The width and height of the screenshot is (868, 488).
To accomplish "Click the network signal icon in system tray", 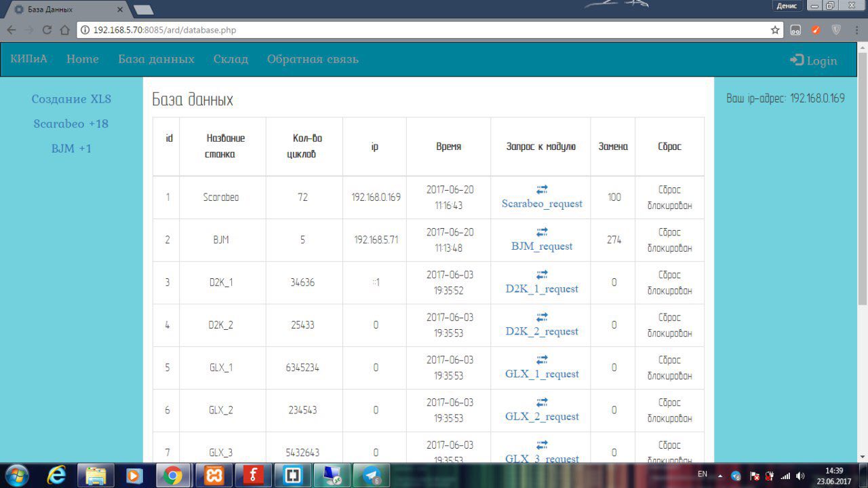I will coord(785,476).
